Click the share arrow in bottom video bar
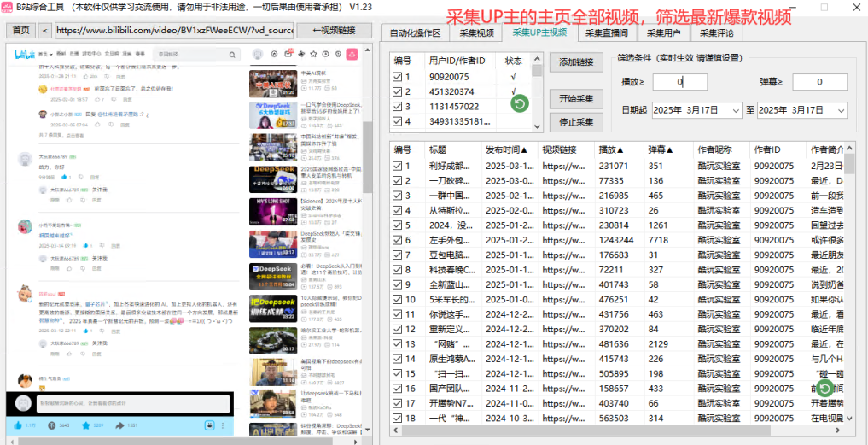 point(119,425)
